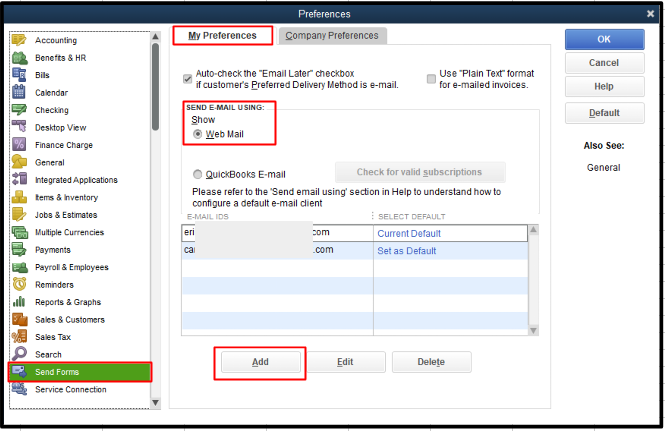This screenshot has height=431, width=665.
Task: Select Integrated Applications in the list
Action: coord(76,180)
